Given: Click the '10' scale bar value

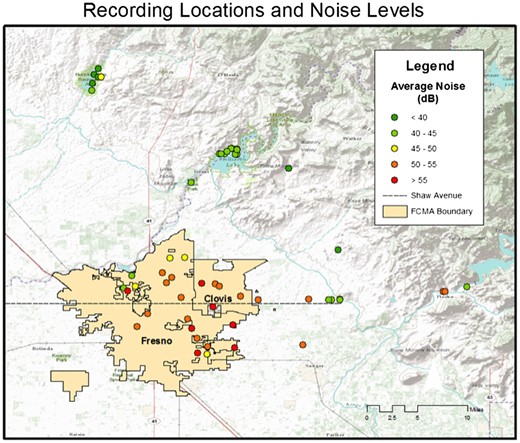Looking at the screenshot, I should [x=467, y=418].
